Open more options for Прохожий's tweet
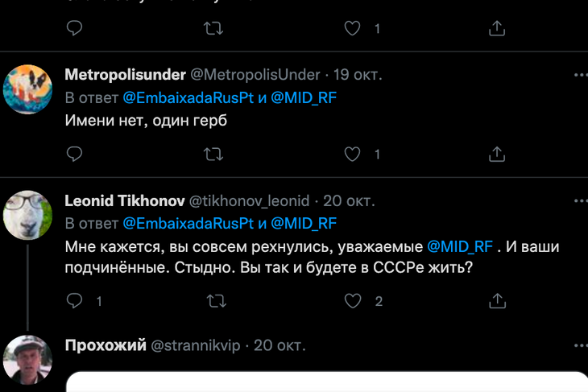588x392 pixels. tap(580, 345)
